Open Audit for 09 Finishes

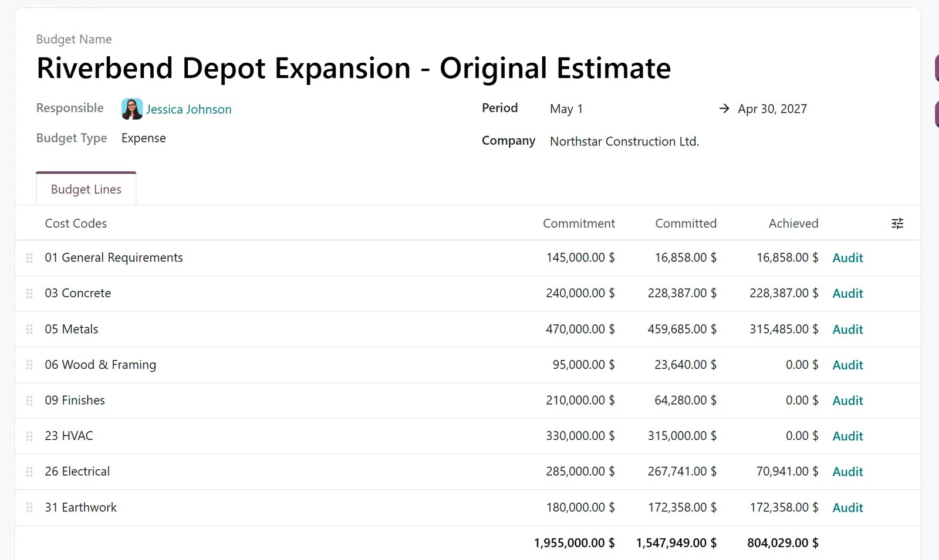(x=847, y=401)
